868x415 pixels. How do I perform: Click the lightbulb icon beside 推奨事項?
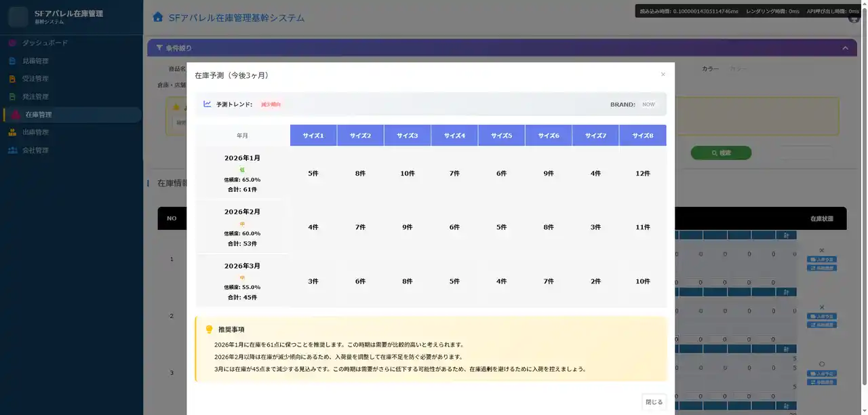coord(209,328)
